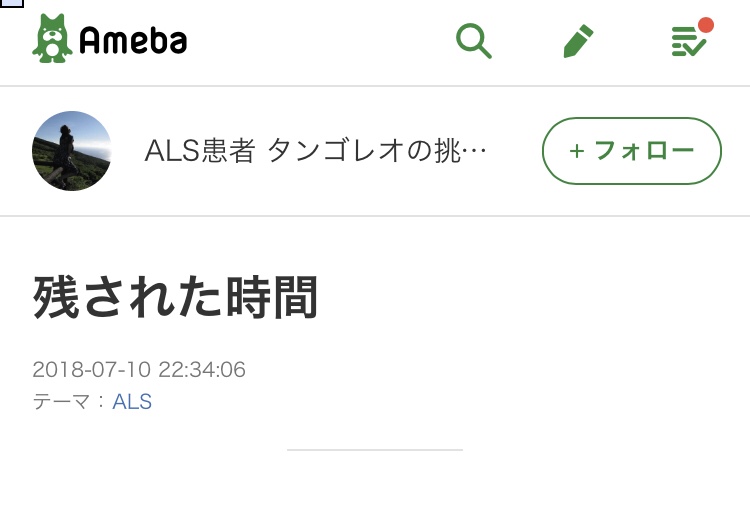Click the truncation ellipsis in the blog name

tap(476, 152)
